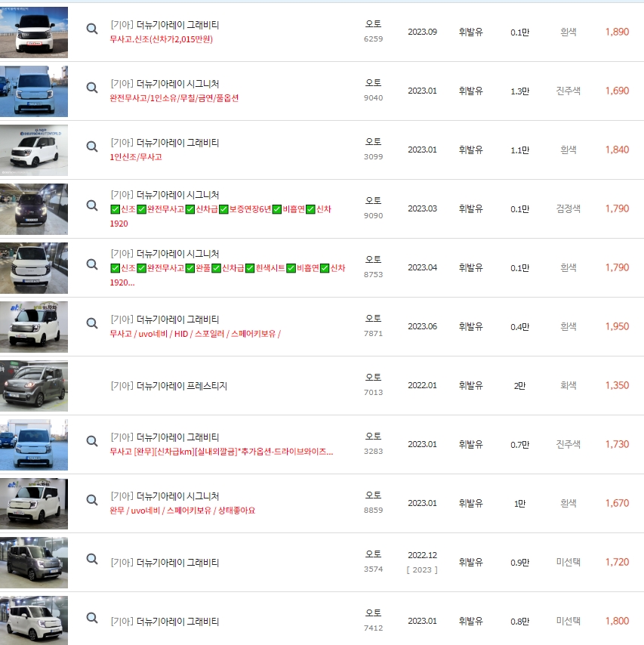Click magnifier icon for listing 3283
644x645 pixels.
pos(91,441)
